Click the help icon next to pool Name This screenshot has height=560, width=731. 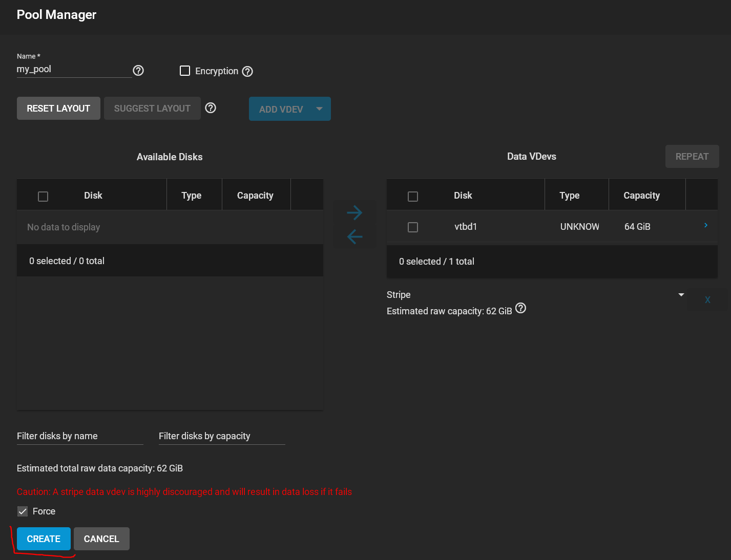pyautogui.click(x=138, y=71)
